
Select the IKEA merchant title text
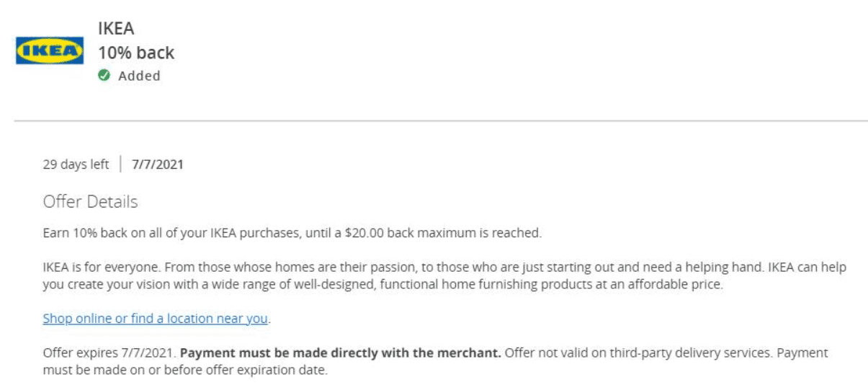pyautogui.click(x=117, y=29)
